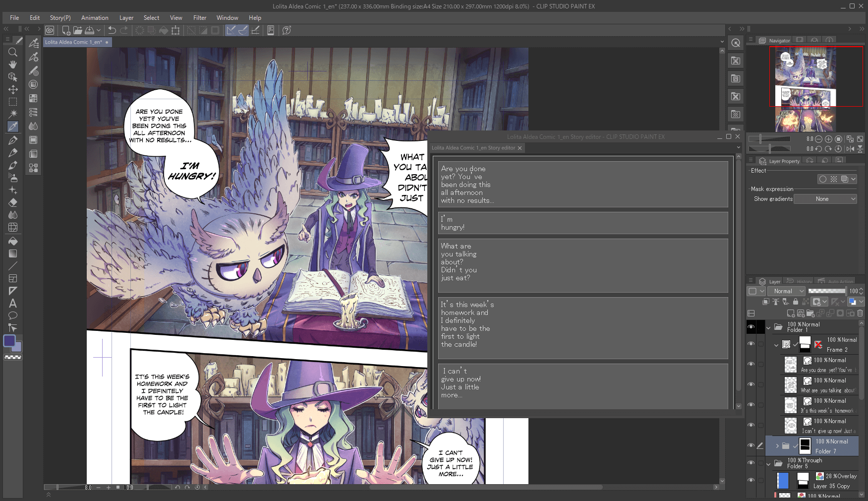Switch to the History panel tab
This screenshot has height=501, width=868.
800,281
